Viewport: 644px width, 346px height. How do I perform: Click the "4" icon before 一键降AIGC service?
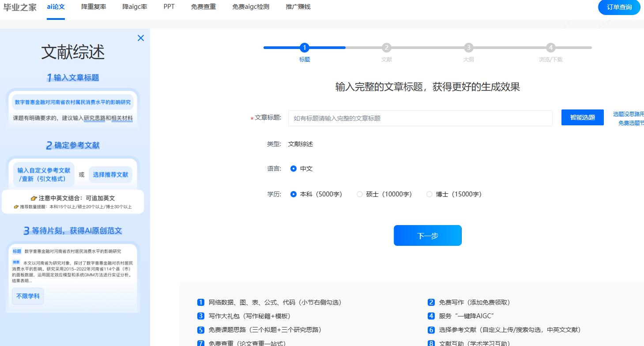pyautogui.click(x=431, y=316)
